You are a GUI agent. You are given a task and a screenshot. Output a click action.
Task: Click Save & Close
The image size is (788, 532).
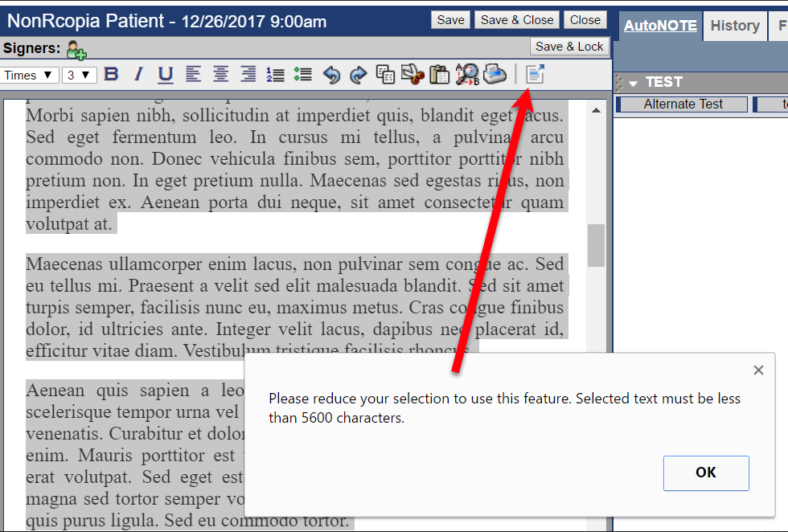point(517,20)
